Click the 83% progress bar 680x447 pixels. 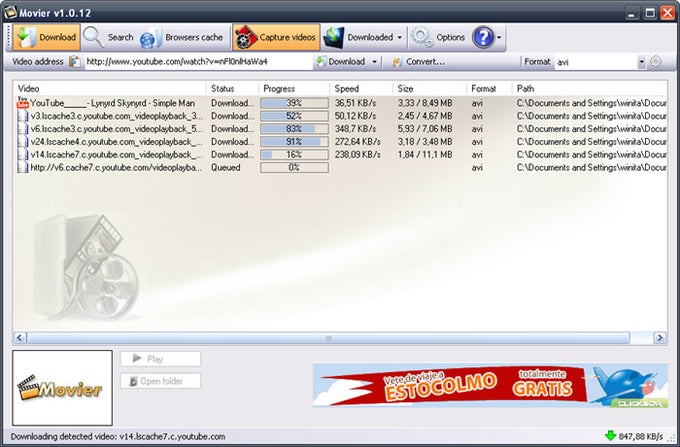[294, 129]
